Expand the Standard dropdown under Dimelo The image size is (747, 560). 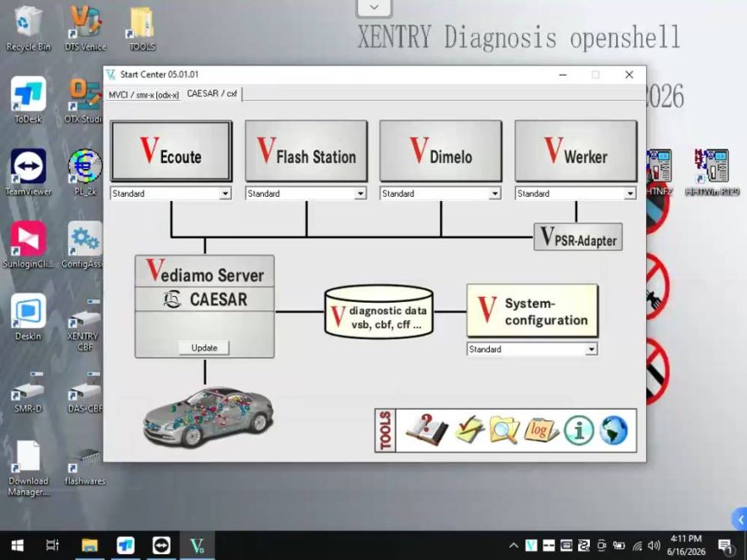(x=495, y=193)
